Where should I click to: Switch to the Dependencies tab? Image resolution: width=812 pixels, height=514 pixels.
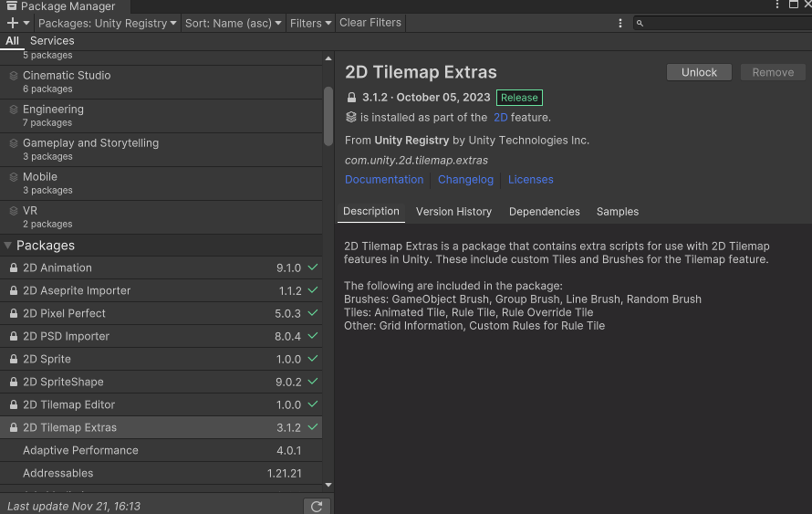545,212
